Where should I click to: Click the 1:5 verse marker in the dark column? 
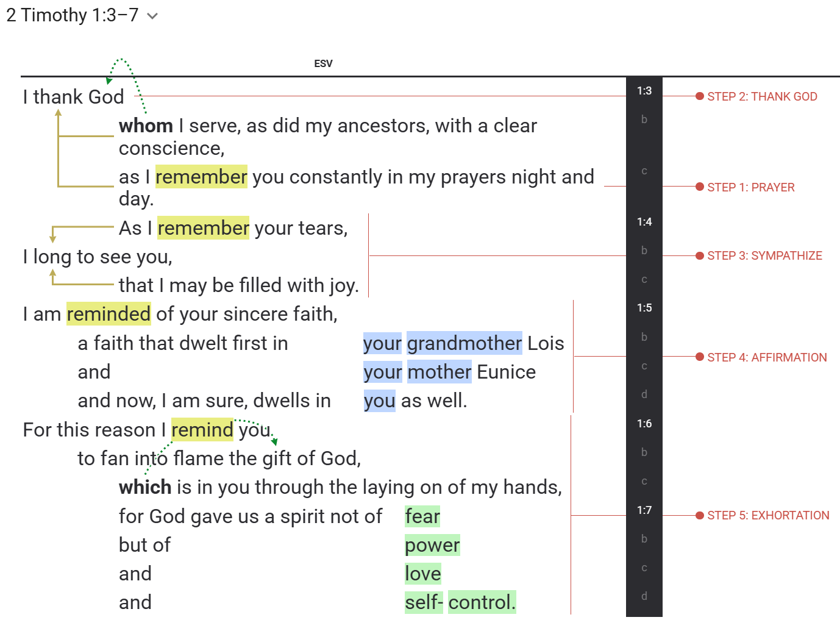coord(644,308)
